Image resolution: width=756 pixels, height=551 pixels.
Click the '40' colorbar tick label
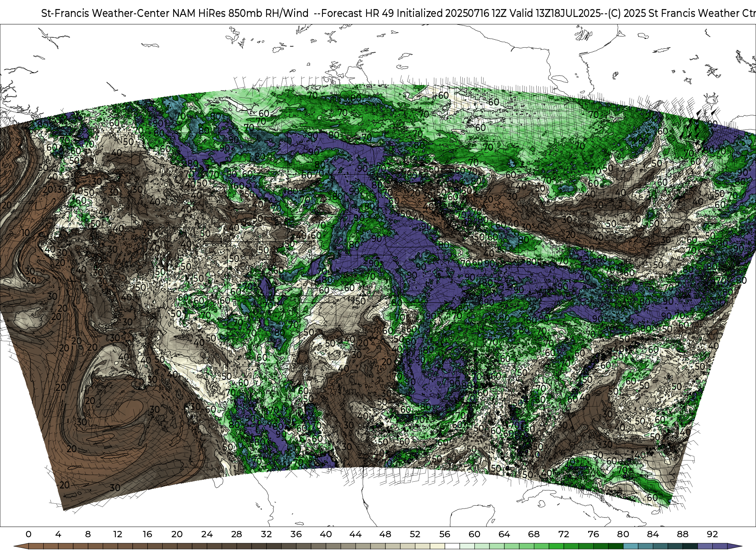pyautogui.click(x=326, y=534)
